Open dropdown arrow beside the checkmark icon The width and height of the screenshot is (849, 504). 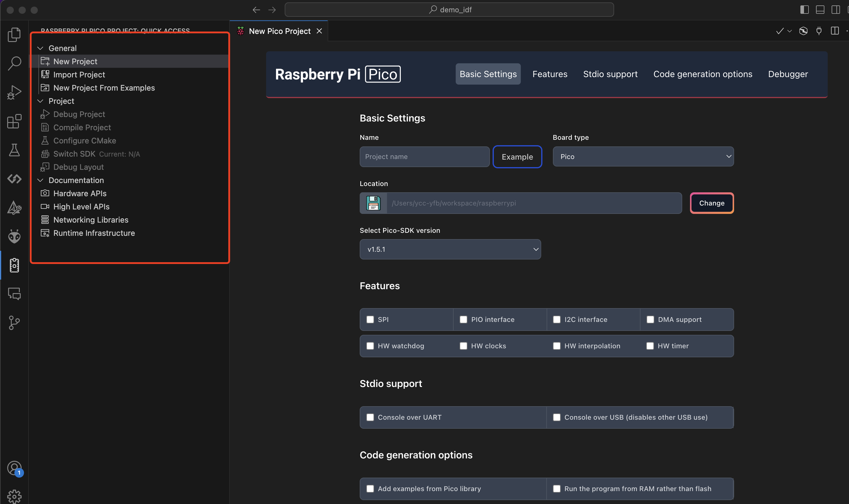click(x=790, y=31)
